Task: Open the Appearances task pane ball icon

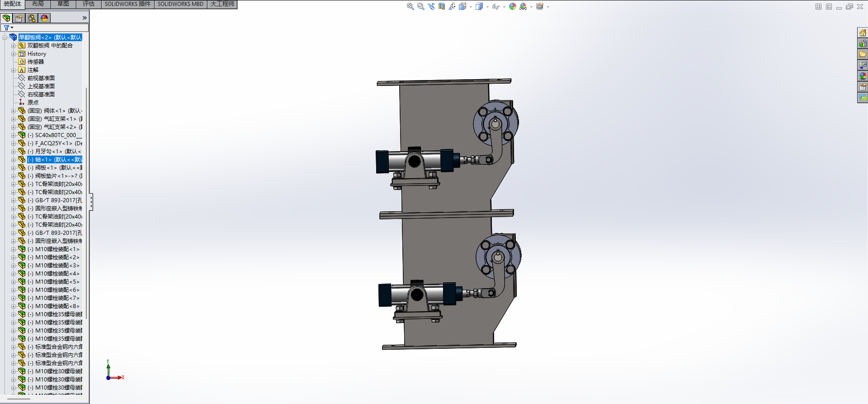Action: (863, 76)
